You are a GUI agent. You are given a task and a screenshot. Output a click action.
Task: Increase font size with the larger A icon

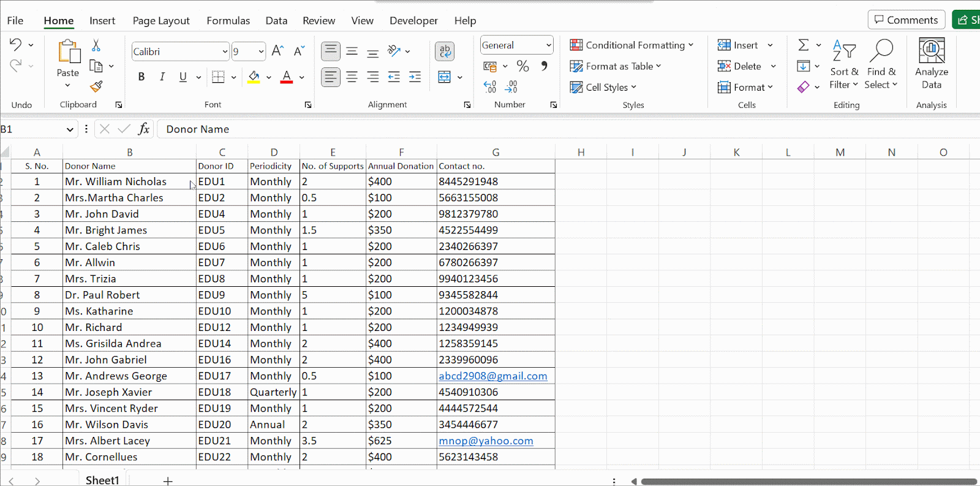coord(277,51)
